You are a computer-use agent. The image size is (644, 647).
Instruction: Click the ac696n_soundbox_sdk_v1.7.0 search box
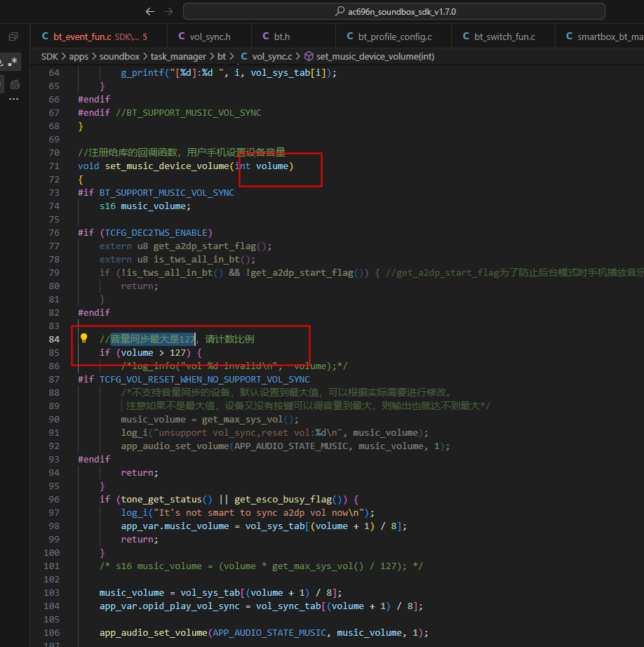[394, 11]
